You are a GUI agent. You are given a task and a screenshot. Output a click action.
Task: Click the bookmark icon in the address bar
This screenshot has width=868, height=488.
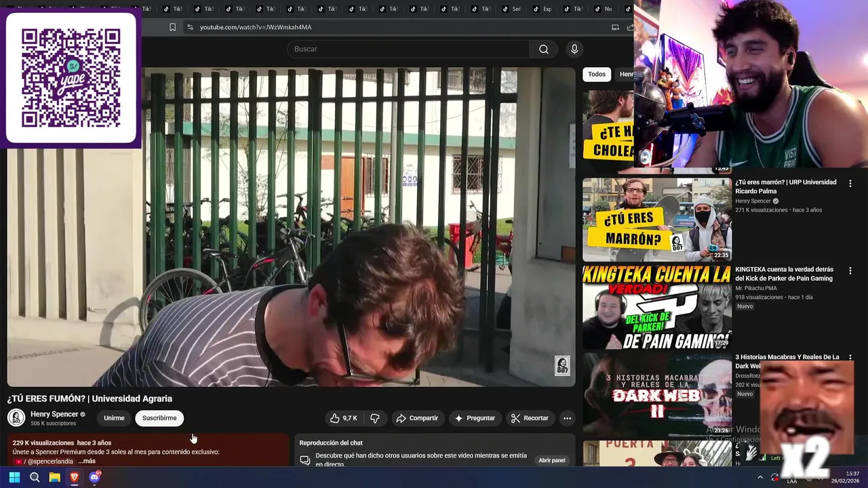coord(172,27)
